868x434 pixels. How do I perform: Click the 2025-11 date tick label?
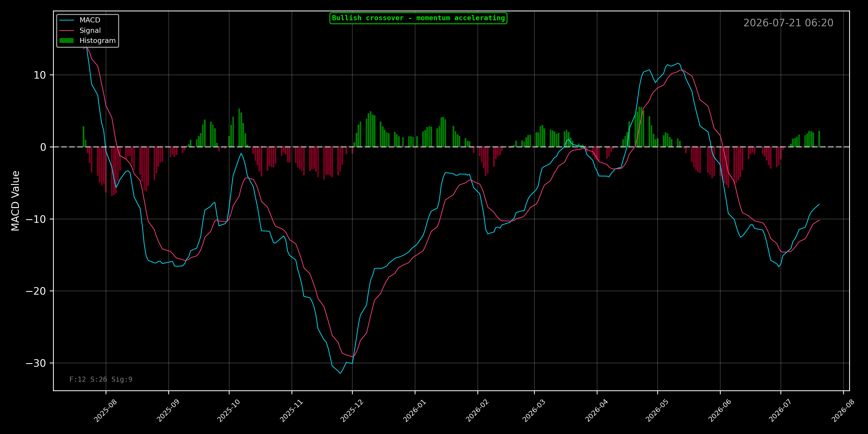tap(291, 410)
